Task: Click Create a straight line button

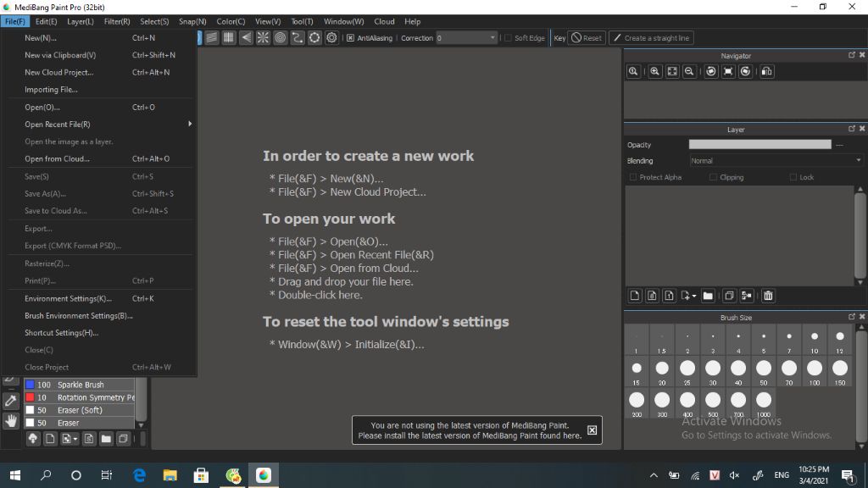Action: [652, 37]
